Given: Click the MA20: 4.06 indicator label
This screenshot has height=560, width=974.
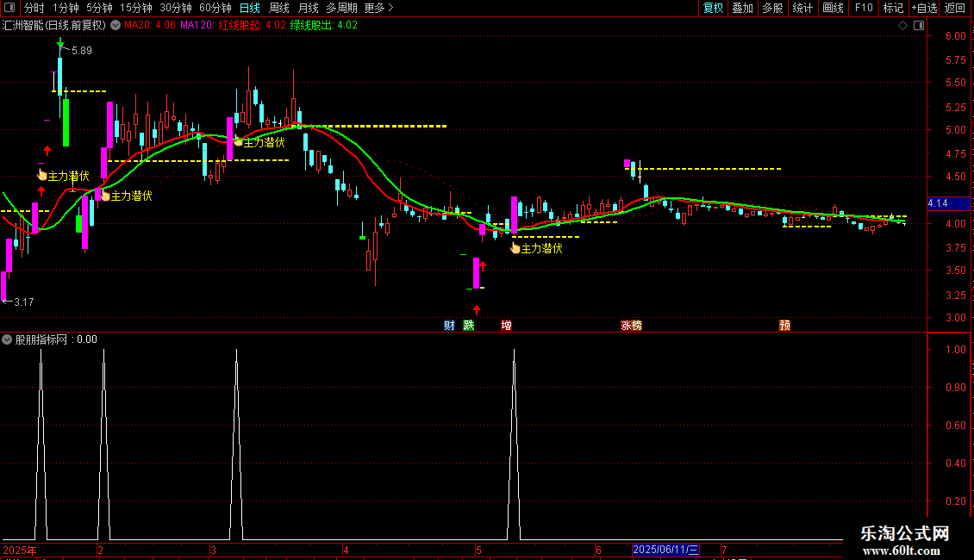Looking at the screenshot, I should (x=150, y=25).
